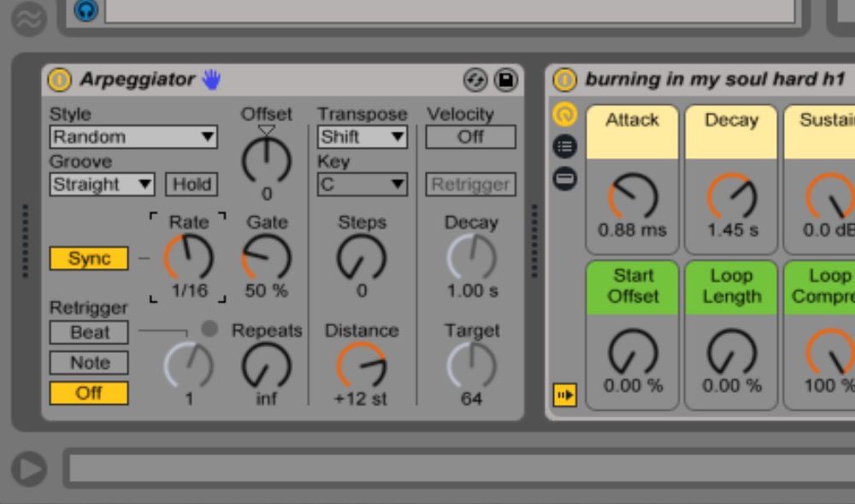Click the Arpeggiator hot-swap preset icon
Viewport: 855px width, 504px height.
[475, 80]
